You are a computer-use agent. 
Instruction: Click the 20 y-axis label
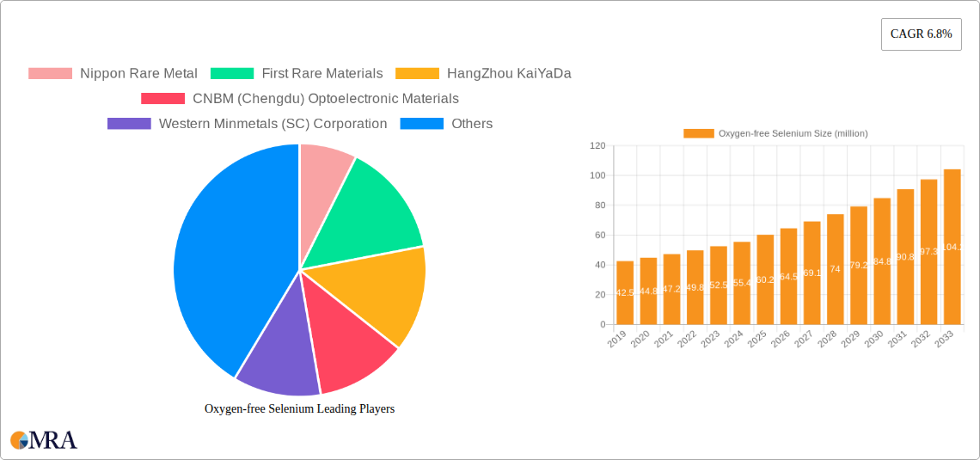point(601,294)
